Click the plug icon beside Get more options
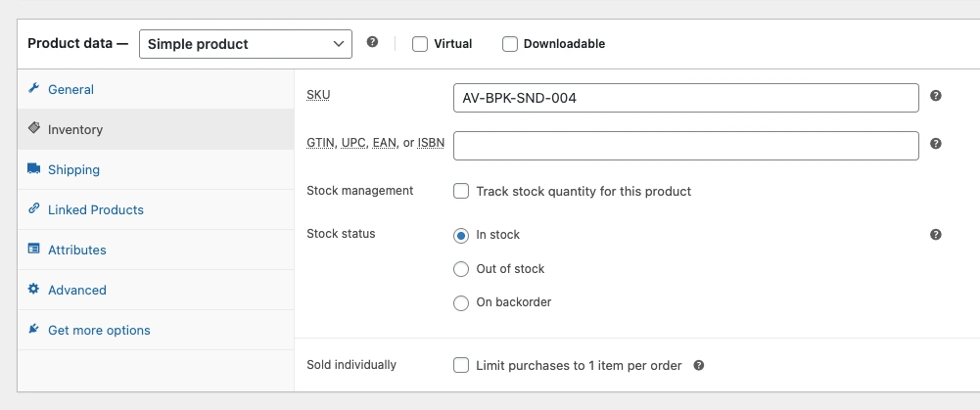The width and height of the screenshot is (980, 410). pos(33,329)
